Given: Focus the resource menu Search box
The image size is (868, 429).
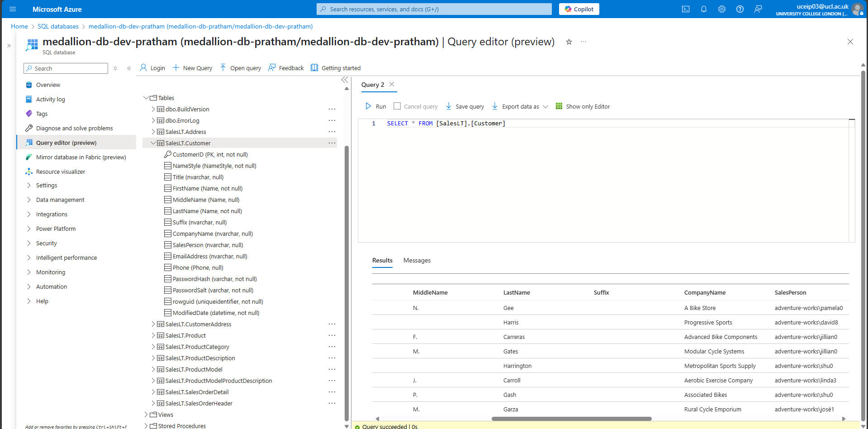Looking at the screenshot, I should point(66,68).
